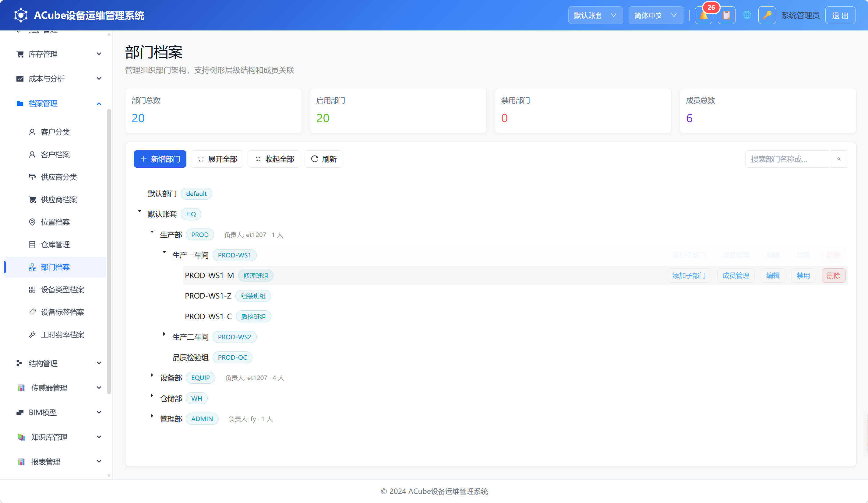Expand the 设备部 tree node
Image resolution: width=868 pixels, height=503 pixels.
152,375
